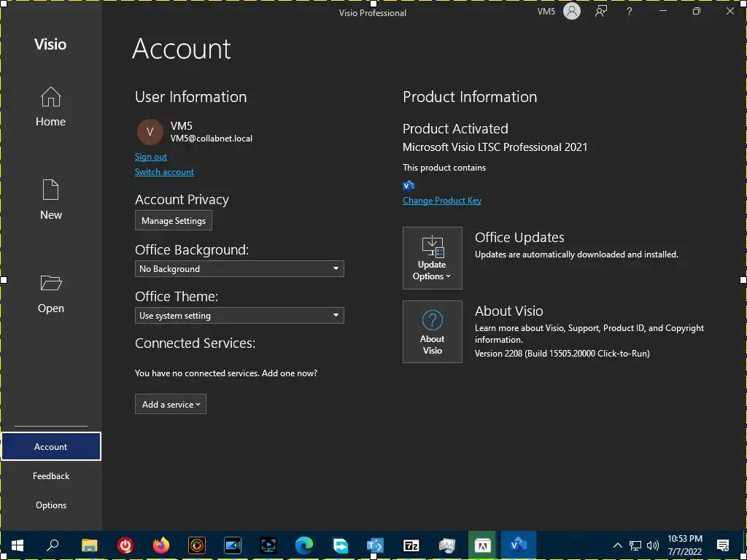The width and height of the screenshot is (747, 560).
Task: Click the red power icon in taskbar
Action: point(125,545)
